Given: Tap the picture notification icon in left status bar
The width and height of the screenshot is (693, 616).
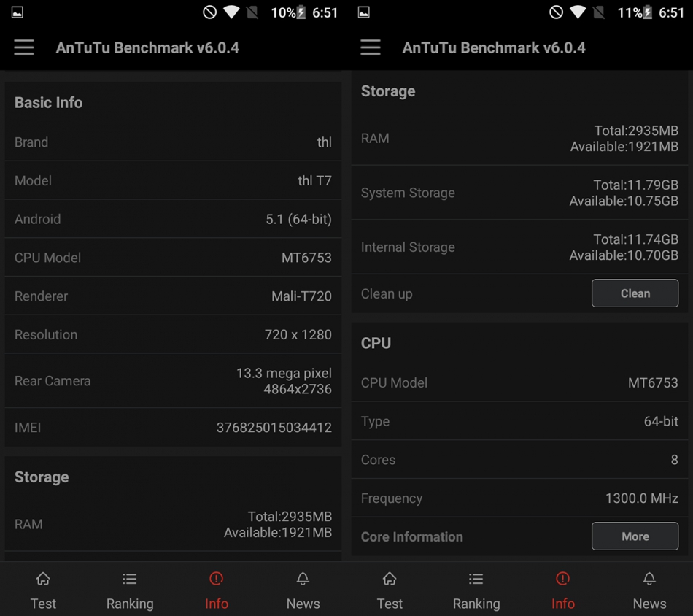Looking at the screenshot, I should pos(18,12).
